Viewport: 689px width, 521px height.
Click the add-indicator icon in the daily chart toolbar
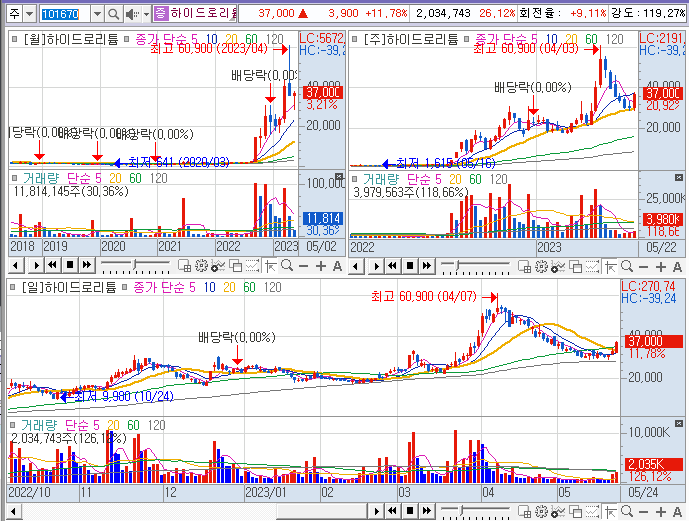point(558,512)
